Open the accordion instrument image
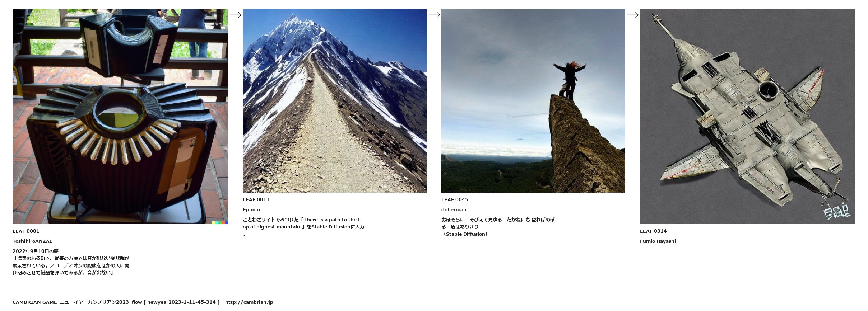The image size is (868, 311). tap(120, 117)
